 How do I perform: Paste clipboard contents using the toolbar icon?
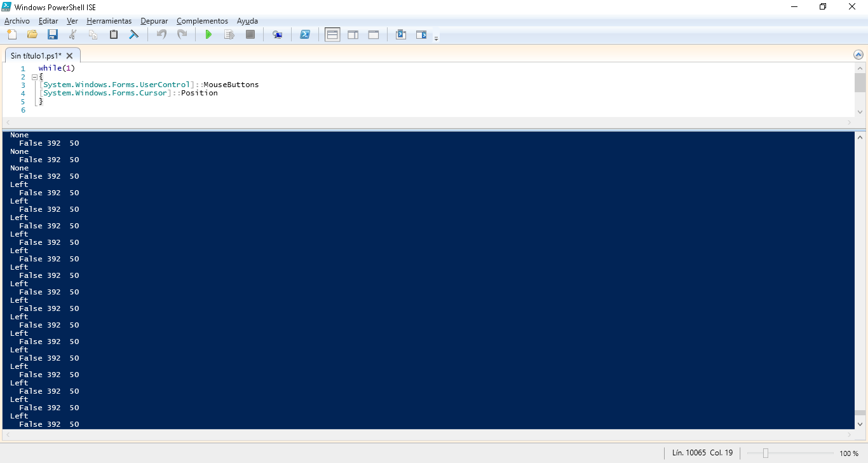[x=114, y=34]
